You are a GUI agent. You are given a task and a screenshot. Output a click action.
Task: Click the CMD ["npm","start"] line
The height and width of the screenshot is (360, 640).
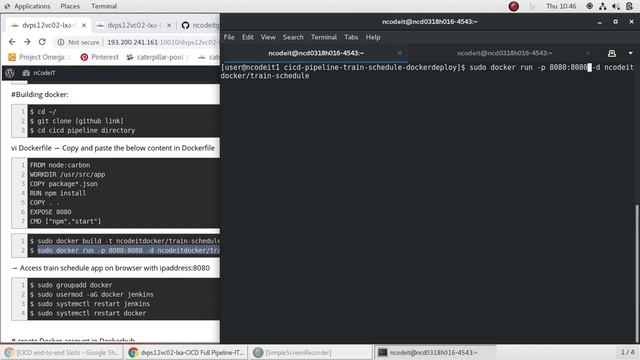point(65,221)
